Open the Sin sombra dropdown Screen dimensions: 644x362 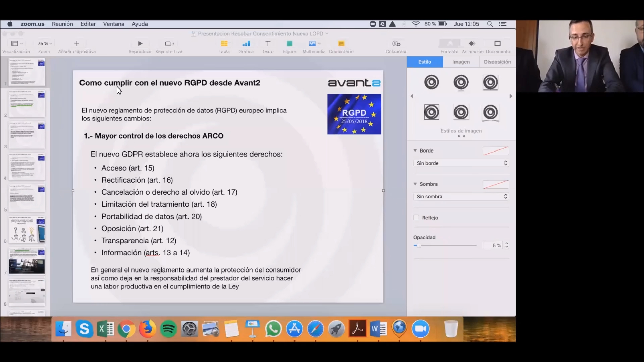tap(461, 197)
